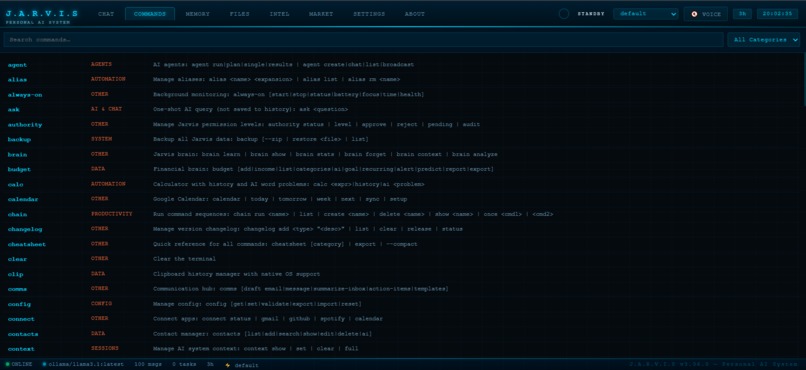
Task: Select the backup command
Action: pyautogui.click(x=20, y=139)
